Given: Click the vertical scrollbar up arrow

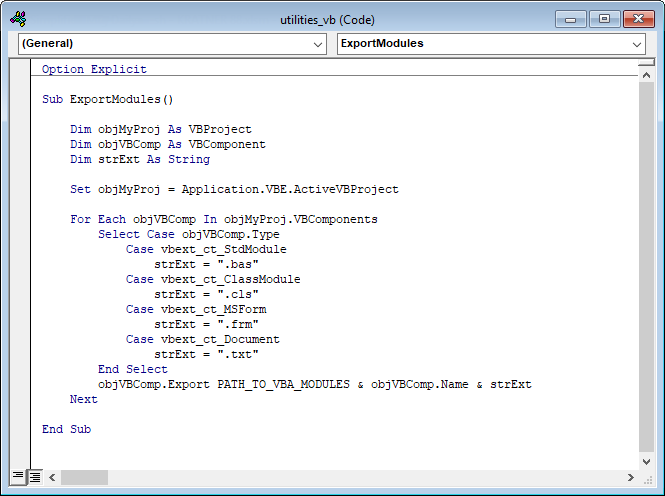Looking at the screenshot, I should [x=646, y=75].
